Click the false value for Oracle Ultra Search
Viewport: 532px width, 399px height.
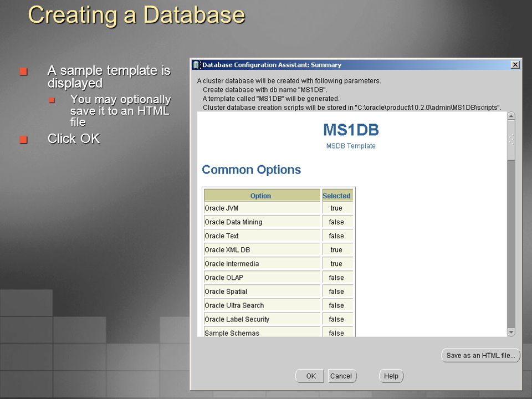coord(336,305)
